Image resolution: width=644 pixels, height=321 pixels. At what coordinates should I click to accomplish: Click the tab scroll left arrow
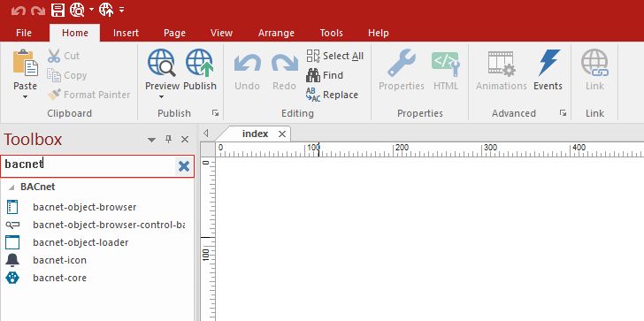(206, 134)
